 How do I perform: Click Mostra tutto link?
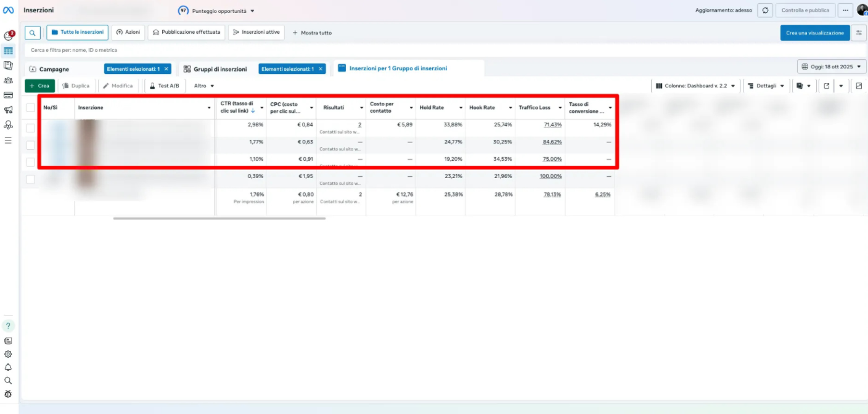[312, 33]
